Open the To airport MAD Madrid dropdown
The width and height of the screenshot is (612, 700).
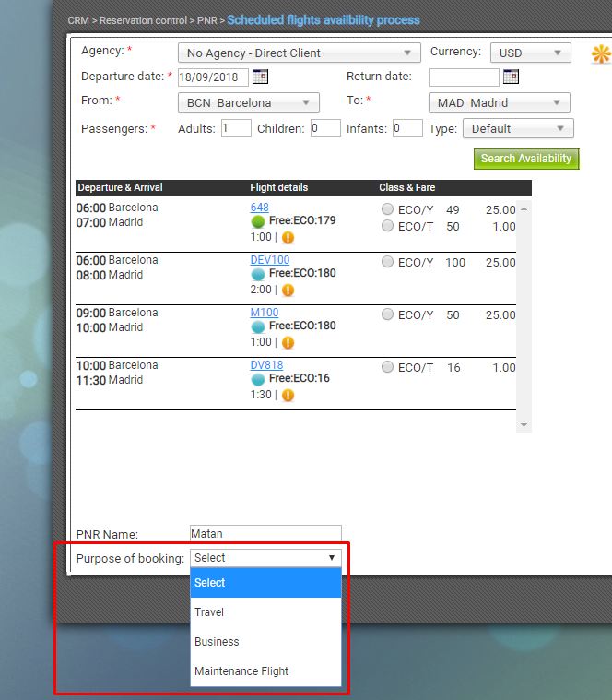tap(500, 102)
